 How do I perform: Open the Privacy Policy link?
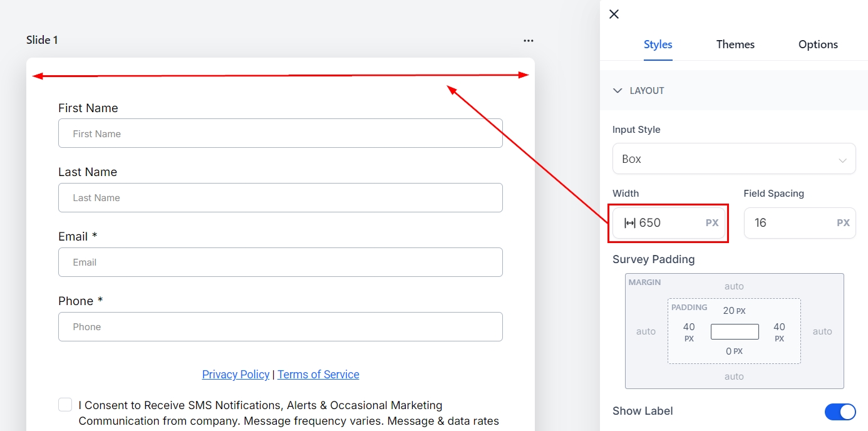click(235, 375)
